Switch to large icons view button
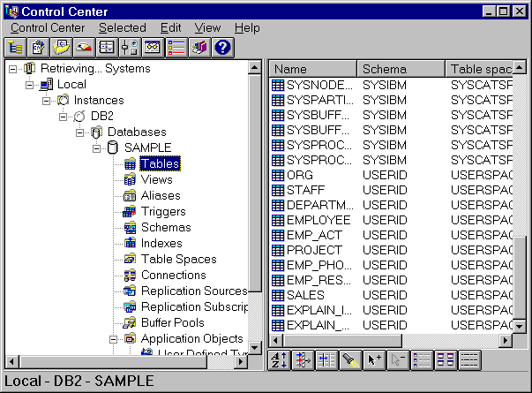Image resolution: width=532 pixels, height=393 pixels. coord(447,359)
